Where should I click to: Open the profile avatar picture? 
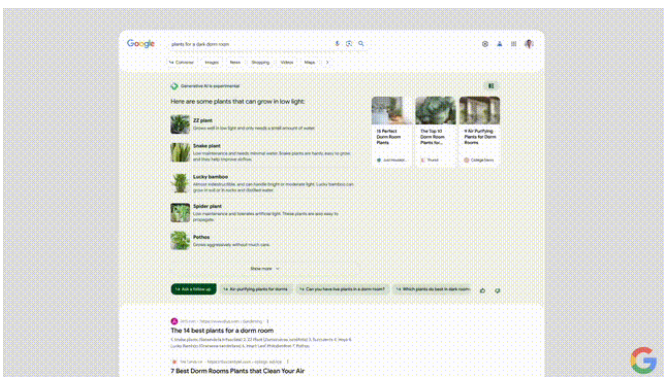click(529, 44)
